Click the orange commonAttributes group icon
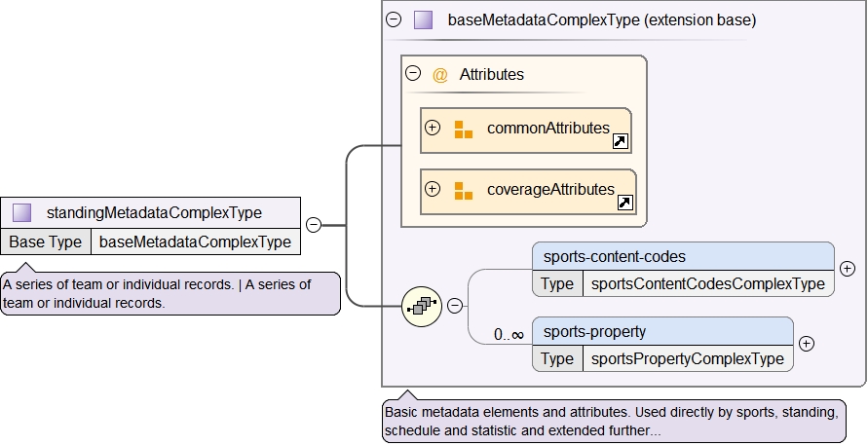This screenshot has width=868, height=446. tap(463, 129)
